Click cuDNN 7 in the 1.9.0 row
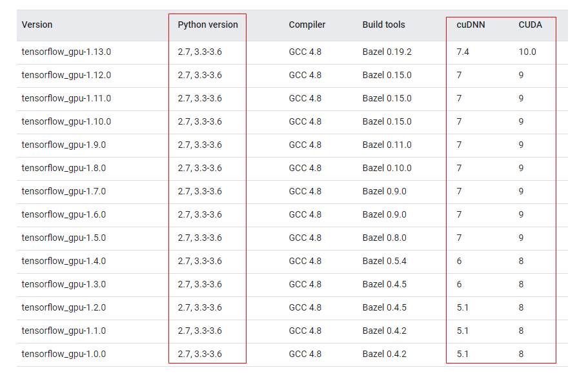 pyautogui.click(x=459, y=145)
